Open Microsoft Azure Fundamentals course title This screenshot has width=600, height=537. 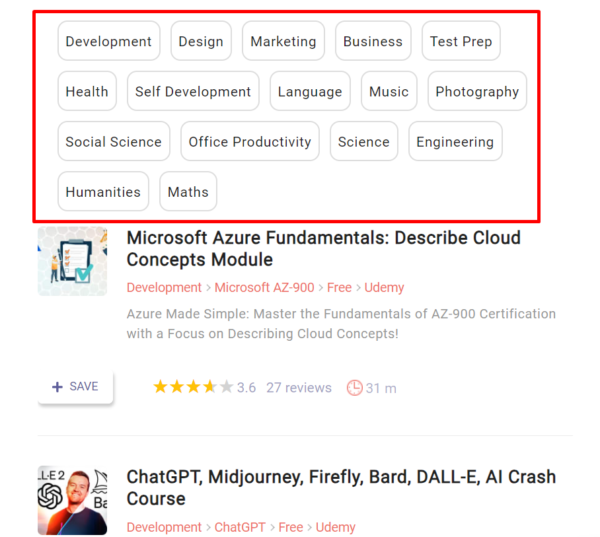(x=323, y=248)
